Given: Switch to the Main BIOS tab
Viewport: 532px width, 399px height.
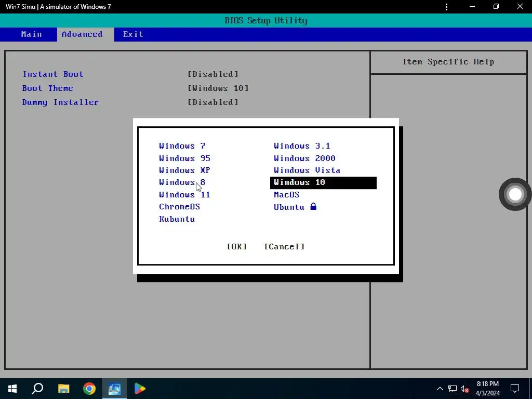Looking at the screenshot, I should pyautogui.click(x=31, y=34).
